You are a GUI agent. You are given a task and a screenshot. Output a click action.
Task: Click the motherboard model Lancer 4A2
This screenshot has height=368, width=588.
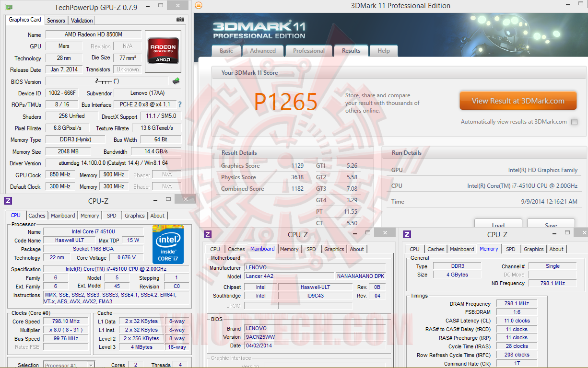pyautogui.click(x=289, y=276)
